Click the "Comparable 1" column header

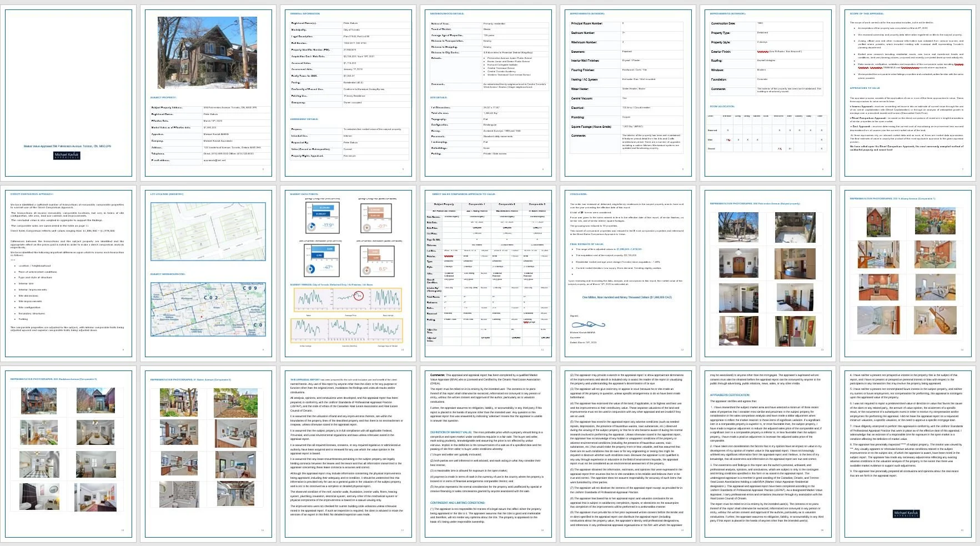click(476, 204)
